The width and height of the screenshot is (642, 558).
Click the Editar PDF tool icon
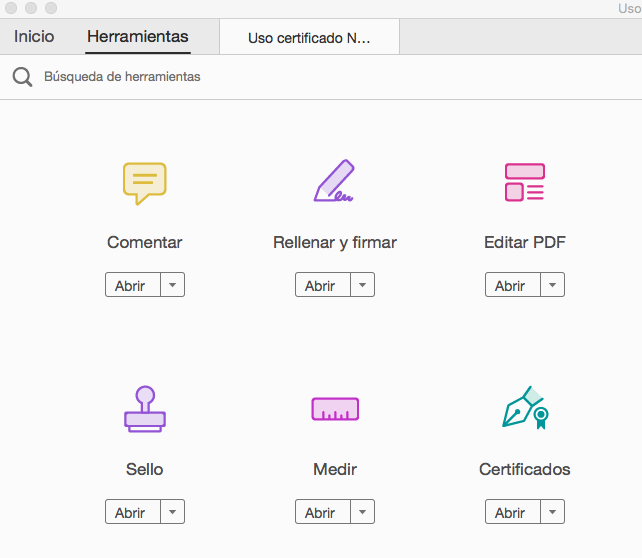[x=524, y=182]
